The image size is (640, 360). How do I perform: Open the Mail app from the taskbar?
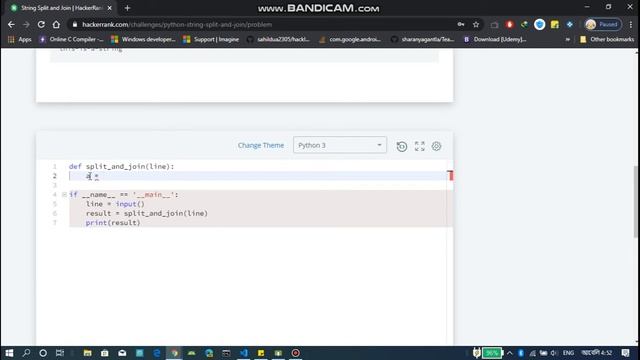coord(122,353)
